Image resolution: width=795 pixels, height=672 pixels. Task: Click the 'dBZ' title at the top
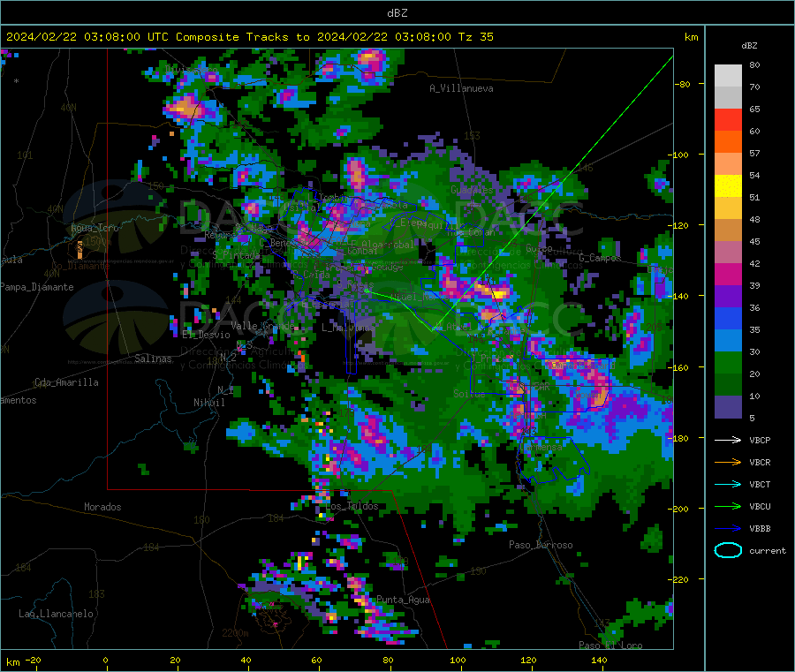point(397,13)
